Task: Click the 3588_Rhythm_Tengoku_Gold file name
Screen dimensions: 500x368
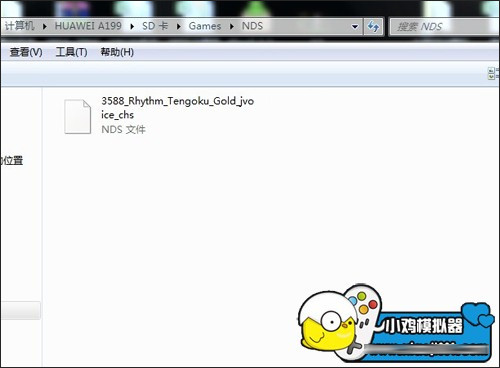Action: coord(177,108)
